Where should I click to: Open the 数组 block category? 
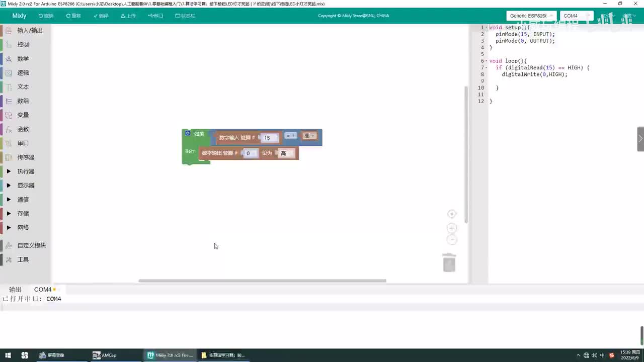pyautogui.click(x=25, y=101)
